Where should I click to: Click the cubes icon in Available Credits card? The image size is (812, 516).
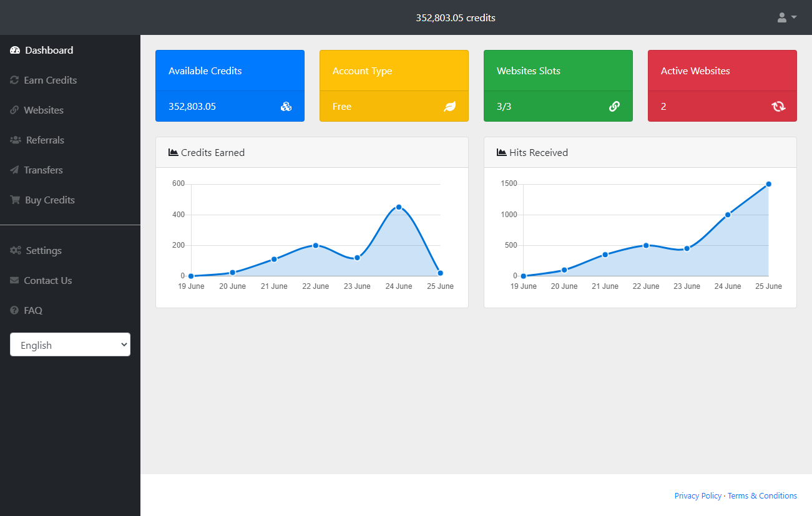click(x=286, y=107)
